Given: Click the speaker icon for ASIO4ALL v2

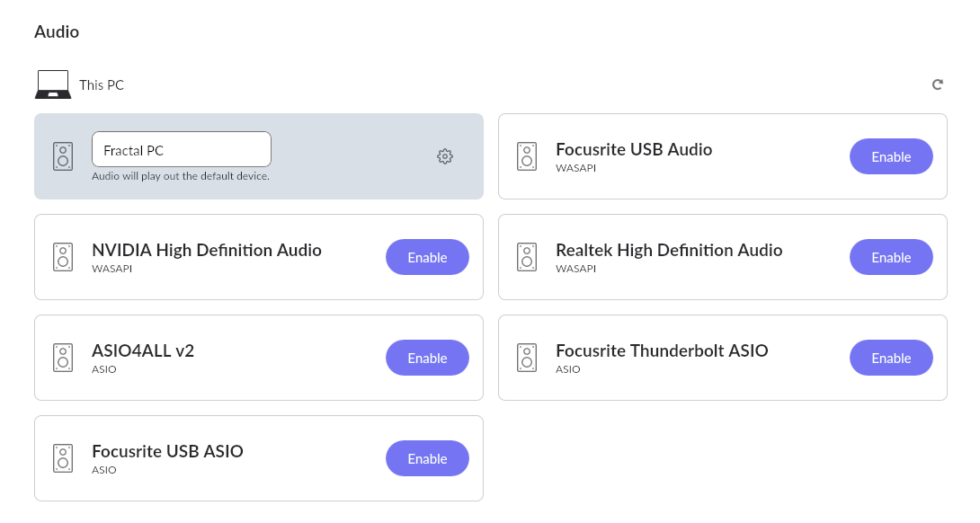Looking at the screenshot, I should (x=63, y=358).
